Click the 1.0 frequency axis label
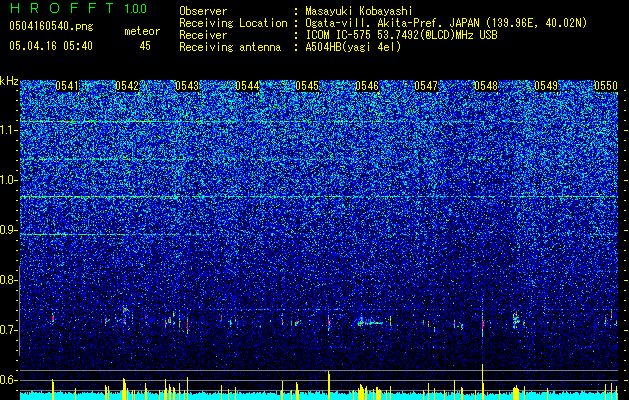 (9, 180)
